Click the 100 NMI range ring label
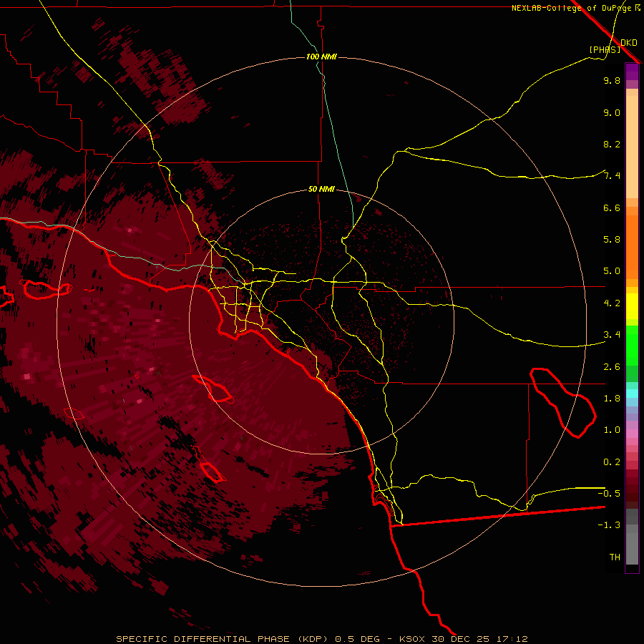The width and height of the screenshot is (644, 644). tap(321, 57)
